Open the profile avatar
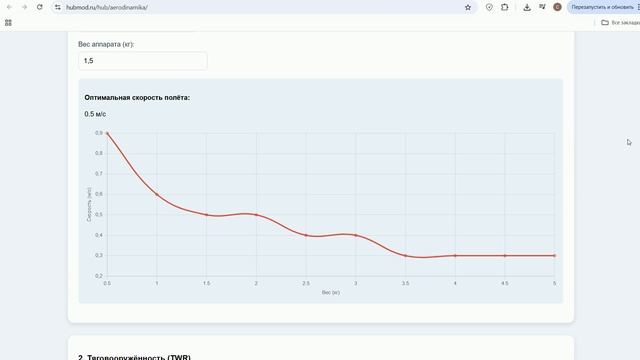The image size is (640, 360). tap(557, 7)
